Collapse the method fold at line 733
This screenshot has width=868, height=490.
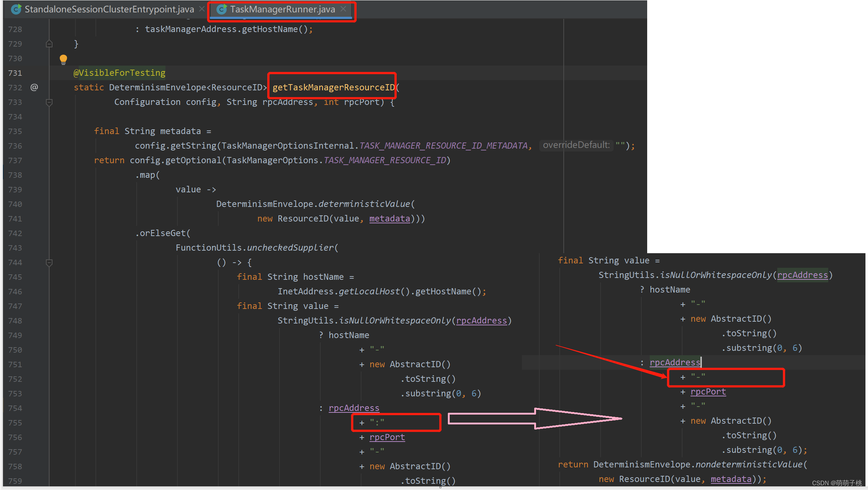(x=49, y=102)
